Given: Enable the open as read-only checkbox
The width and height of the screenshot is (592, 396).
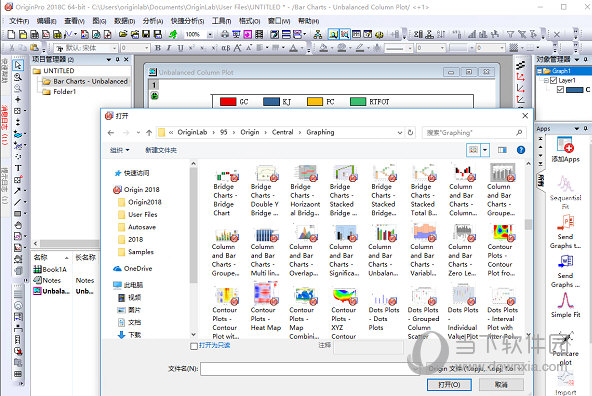Looking at the screenshot, I should pyautogui.click(x=194, y=346).
